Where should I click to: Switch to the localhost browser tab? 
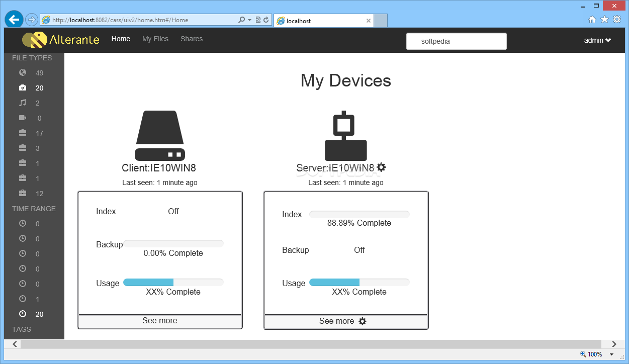point(324,21)
